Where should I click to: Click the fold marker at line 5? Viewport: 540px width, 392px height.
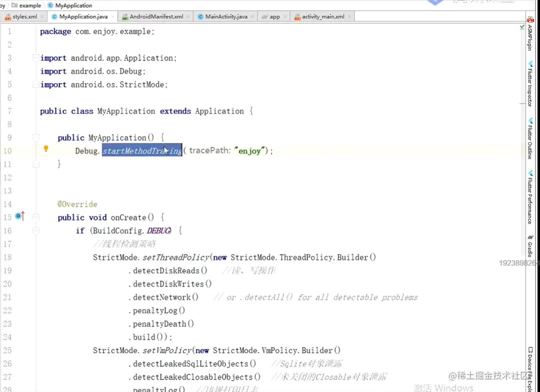[x=36, y=84]
